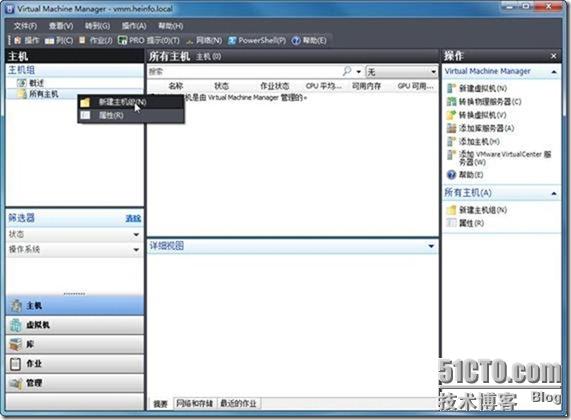Click the 帮助(E) help toolbar button
Viewport: 571px width, 420px height.
tap(309, 40)
